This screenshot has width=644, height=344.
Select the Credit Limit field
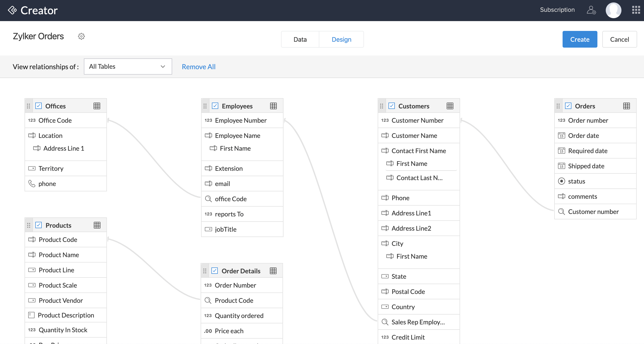419,337
